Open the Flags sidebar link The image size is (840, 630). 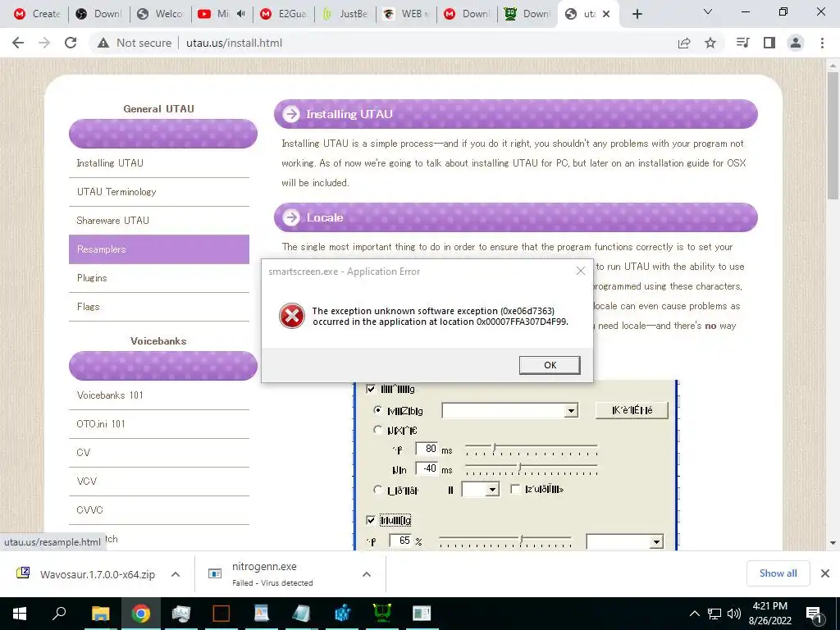pos(159,307)
